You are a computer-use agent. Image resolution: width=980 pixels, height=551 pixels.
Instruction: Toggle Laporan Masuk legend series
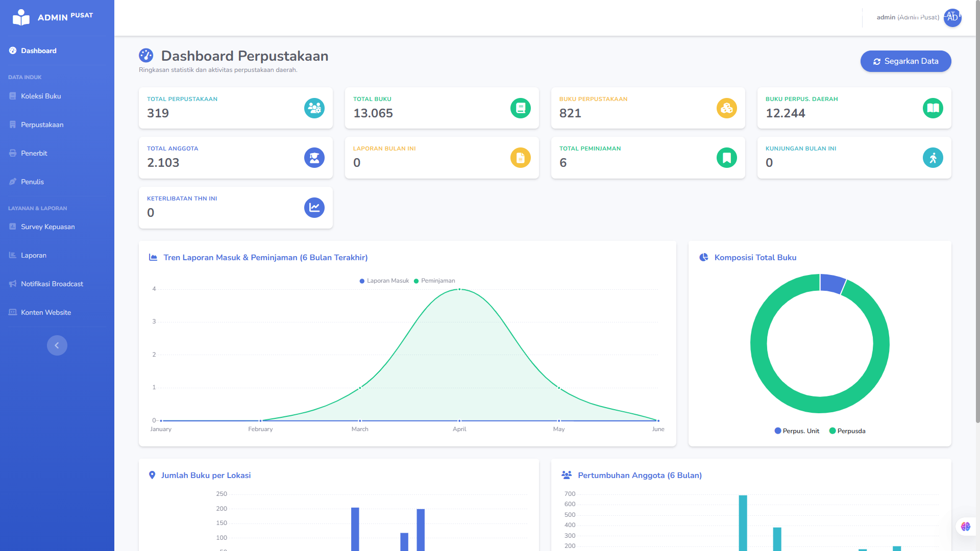(384, 281)
